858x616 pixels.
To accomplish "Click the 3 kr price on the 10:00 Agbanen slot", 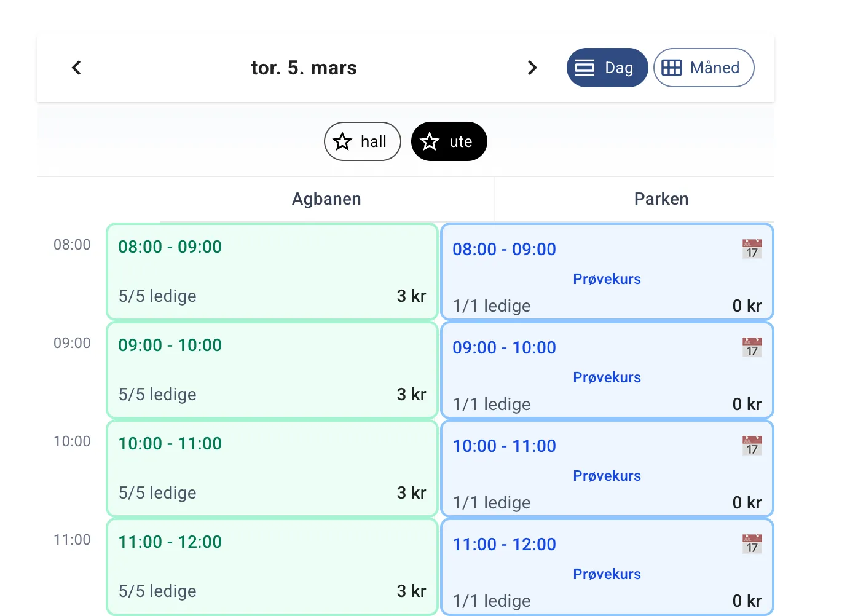I will [411, 492].
